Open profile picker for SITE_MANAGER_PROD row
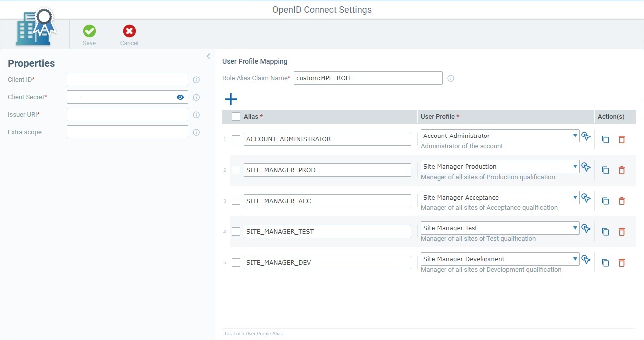Viewport: 644px width, 340px height. point(586,167)
